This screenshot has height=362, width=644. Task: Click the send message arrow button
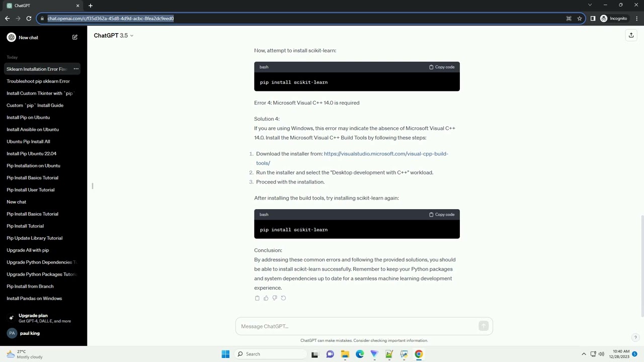[484, 326]
